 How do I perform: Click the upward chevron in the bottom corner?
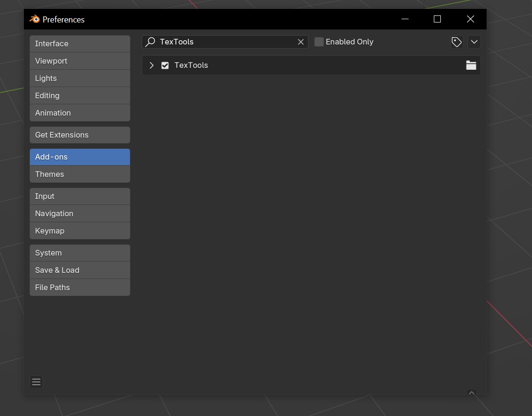pos(472,393)
